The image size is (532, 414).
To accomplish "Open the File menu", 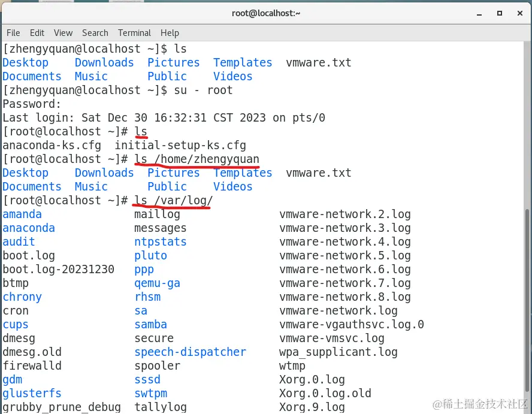I will click(x=13, y=33).
